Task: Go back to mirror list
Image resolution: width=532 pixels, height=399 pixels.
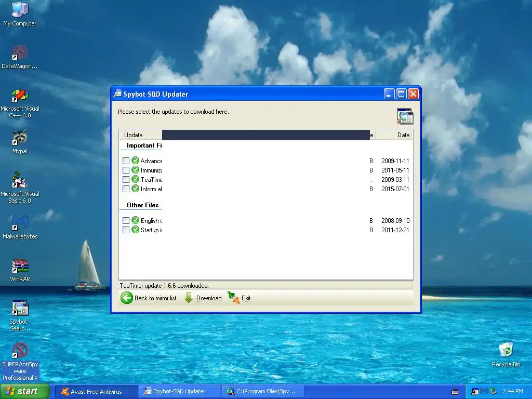Action: tap(149, 298)
